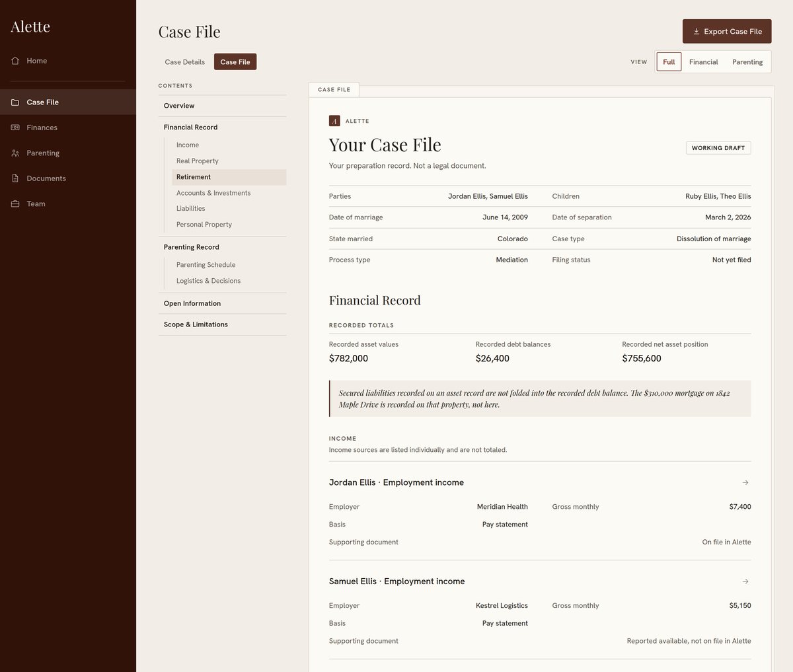Click the Case File folder icon

tap(15, 102)
